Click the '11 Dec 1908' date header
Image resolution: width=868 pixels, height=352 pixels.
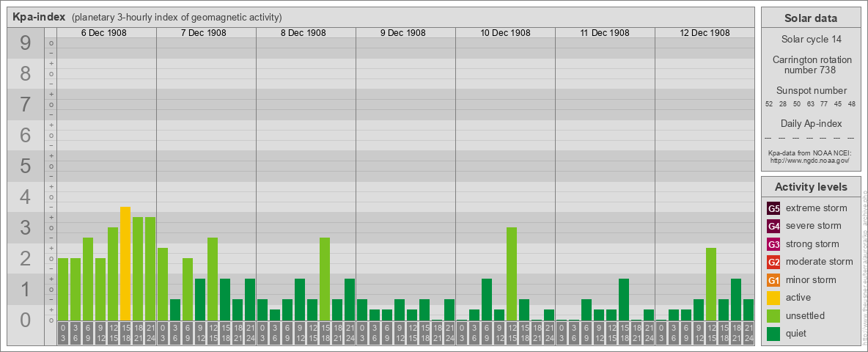(605, 33)
